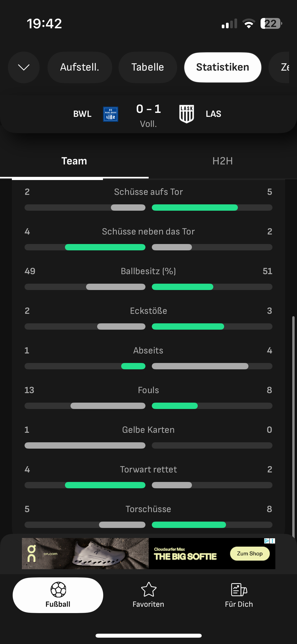297x644 pixels.
Task: Expand the dropdown chevron button
Action: [x=24, y=67]
